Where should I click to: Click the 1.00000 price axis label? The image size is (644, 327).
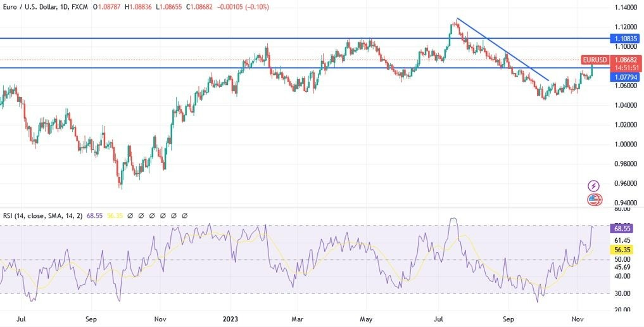(x=626, y=144)
